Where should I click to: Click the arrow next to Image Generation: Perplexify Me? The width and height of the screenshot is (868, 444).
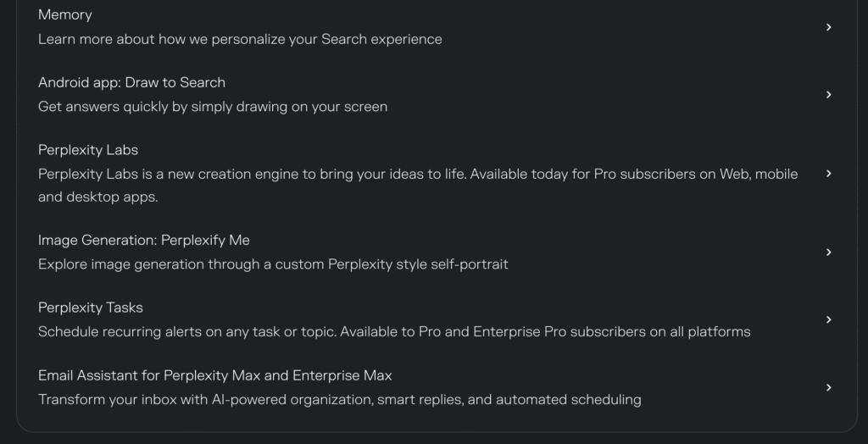(x=829, y=253)
